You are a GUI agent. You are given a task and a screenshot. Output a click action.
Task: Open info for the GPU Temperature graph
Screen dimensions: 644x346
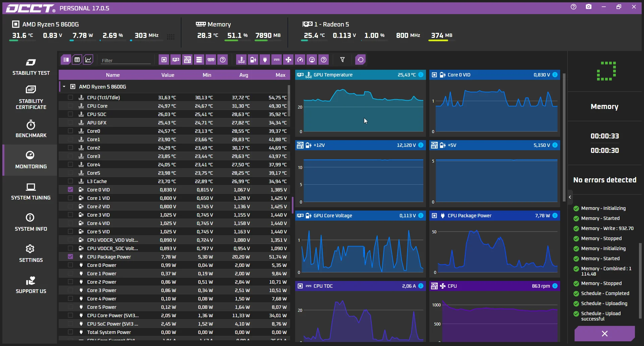[421, 75]
